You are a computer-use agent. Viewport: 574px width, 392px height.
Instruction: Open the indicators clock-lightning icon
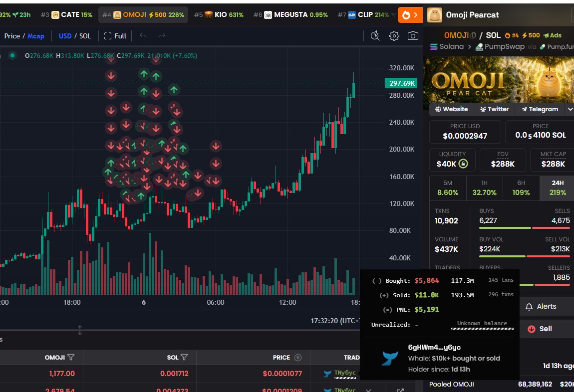pyautogui.click(x=375, y=36)
